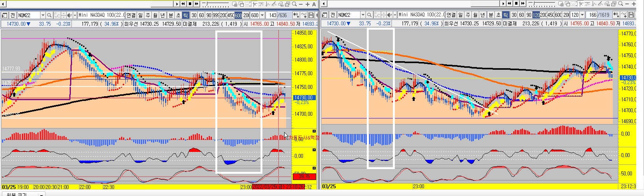Screen dimensions: 644x196
Task: Click the plus enlarge icon in right chart toolbar
Action: point(633,4)
